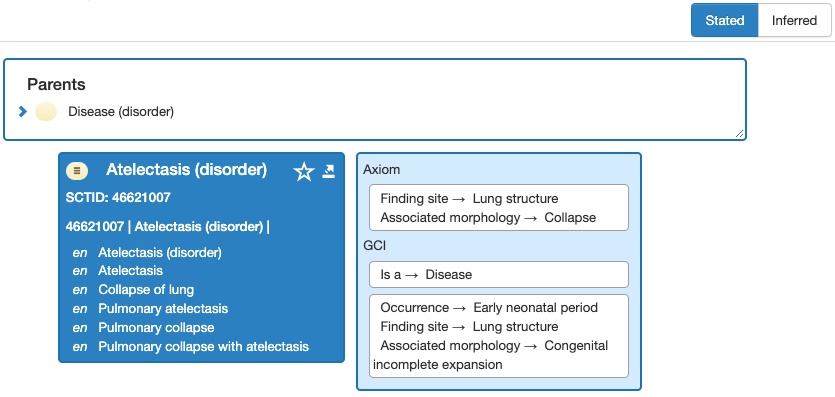Click the Congenital incomplete expansion morphology
The width and height of the screenshot is (835, 397).
[x=490, y=355]
